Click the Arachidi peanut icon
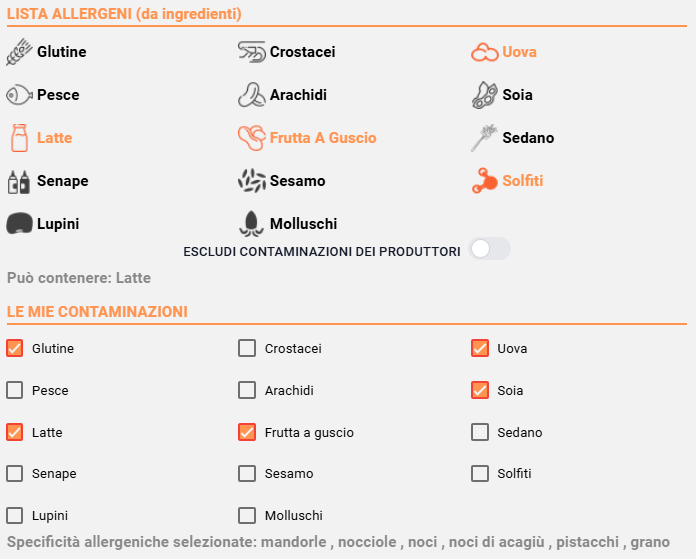Screen dimensions: 696x559 [x=252, y=95]
